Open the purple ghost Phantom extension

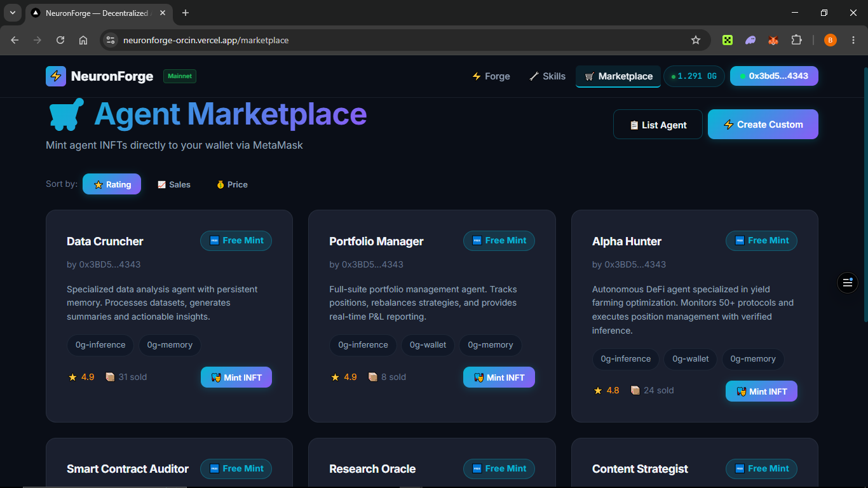(750, 40)
